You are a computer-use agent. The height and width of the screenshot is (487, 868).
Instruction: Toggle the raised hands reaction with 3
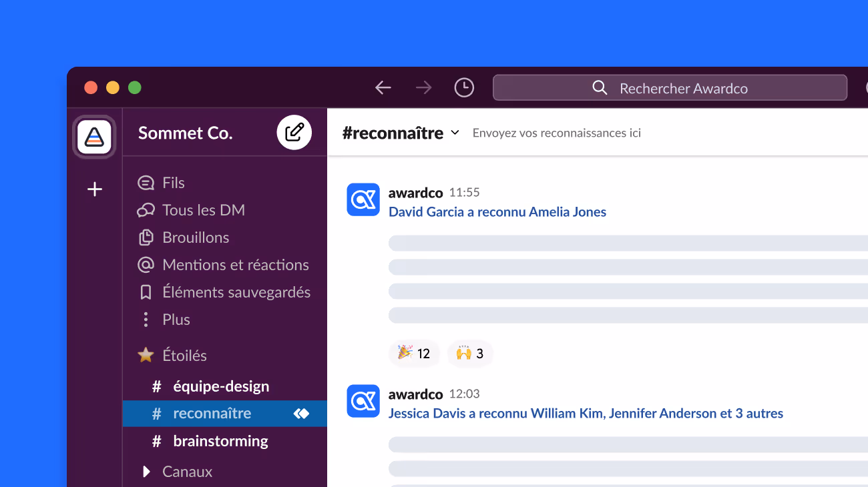point(470,353)
